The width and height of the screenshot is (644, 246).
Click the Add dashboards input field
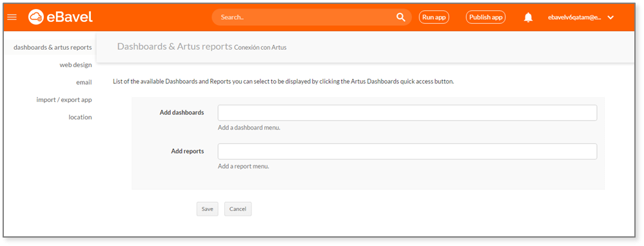pyautogui.click(x=407, y=113)
